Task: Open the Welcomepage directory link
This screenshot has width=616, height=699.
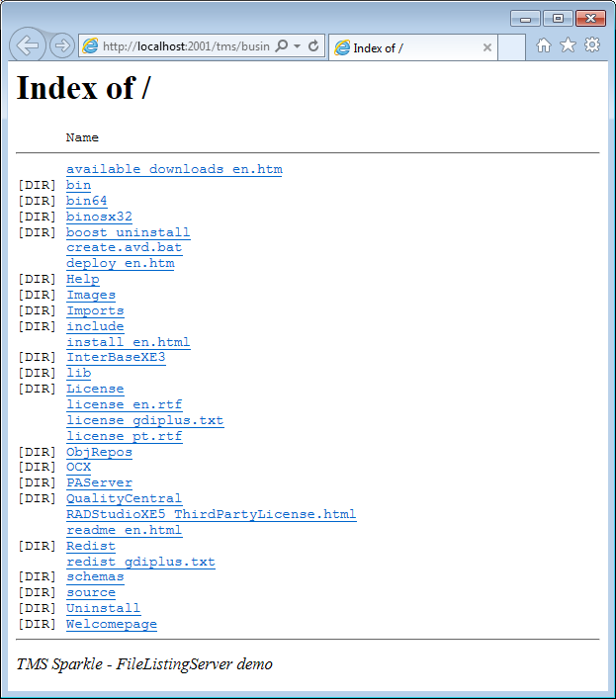Action: pyautogui.click(x=111, y=624)
